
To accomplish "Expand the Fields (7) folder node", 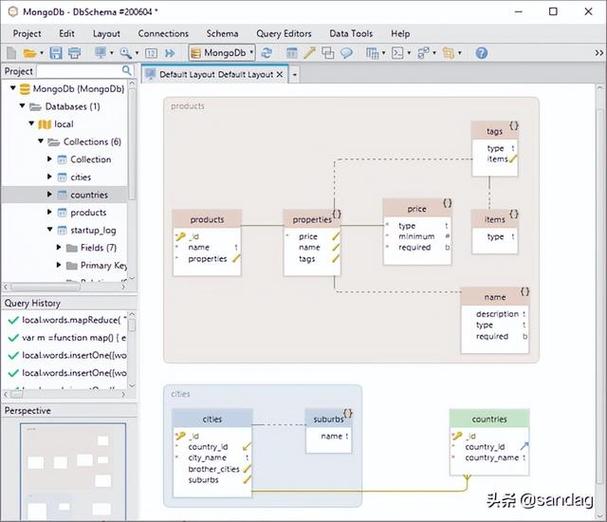I will (x=59, y=247).
